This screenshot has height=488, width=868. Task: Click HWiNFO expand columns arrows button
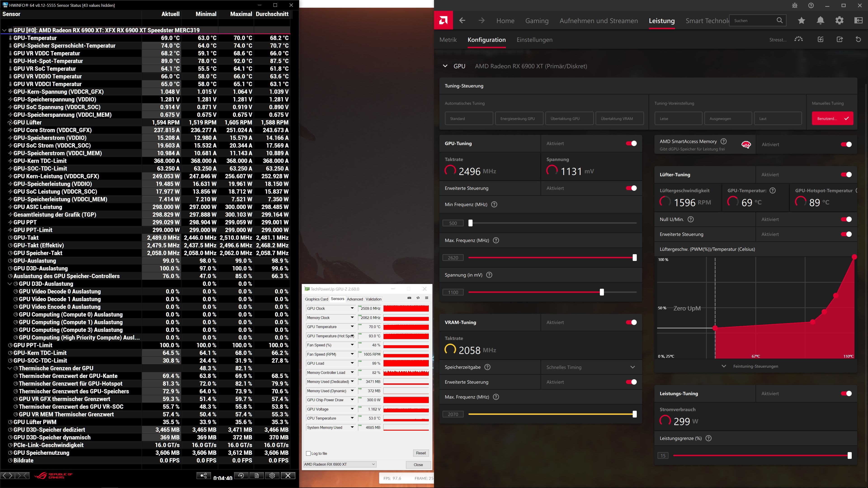pyautogui.click(x=8, y=476)
